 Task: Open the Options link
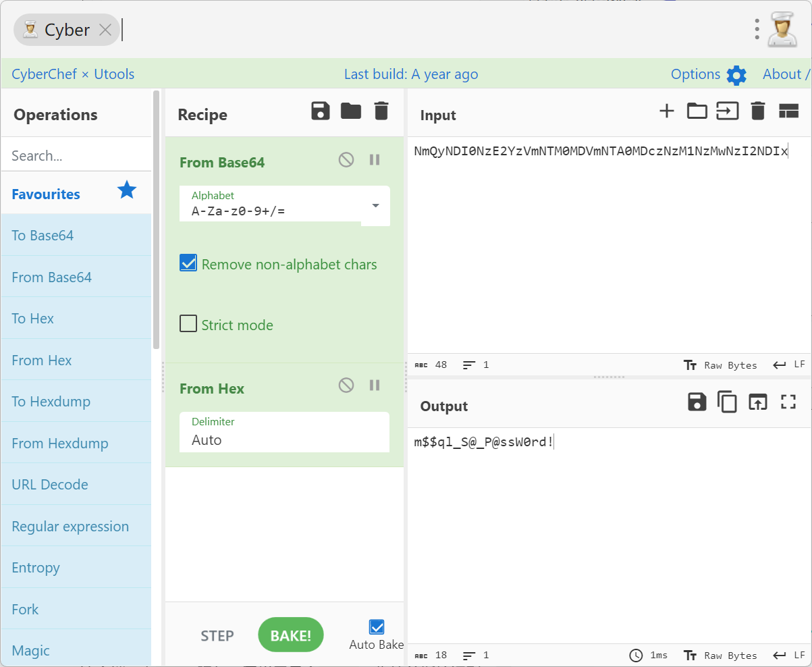coord(696,74)
